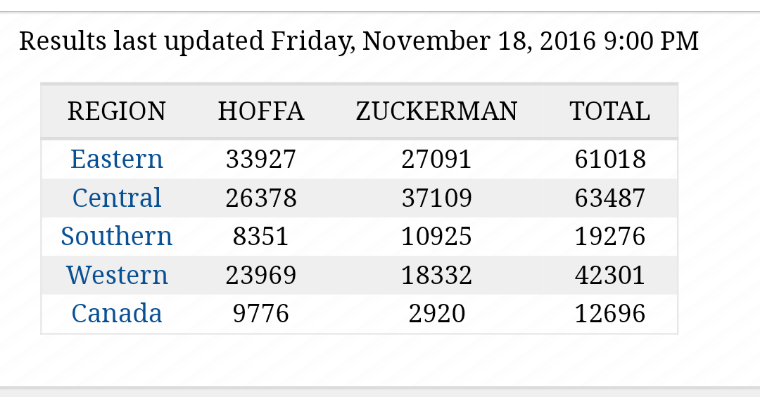The height and width of the screenshot is (397, 760).
Task: Click the TOTAL column header
Action: pos(610,111)
